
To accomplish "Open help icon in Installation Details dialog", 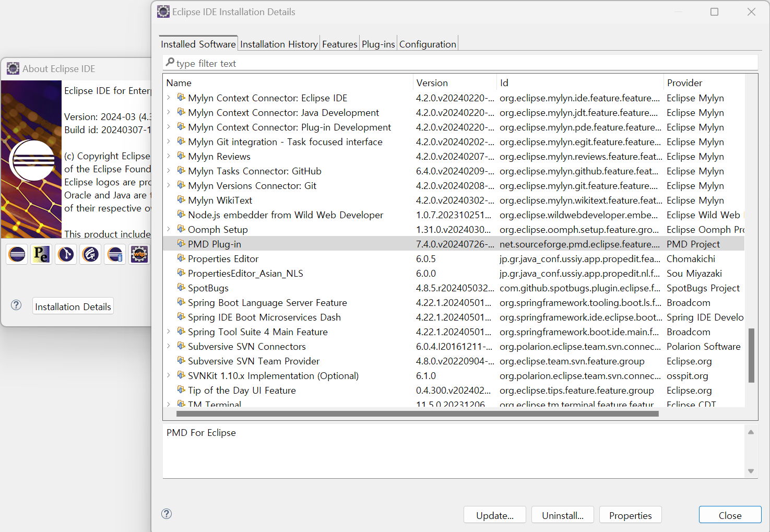I will pyautogui.click(x=167, y=514).
